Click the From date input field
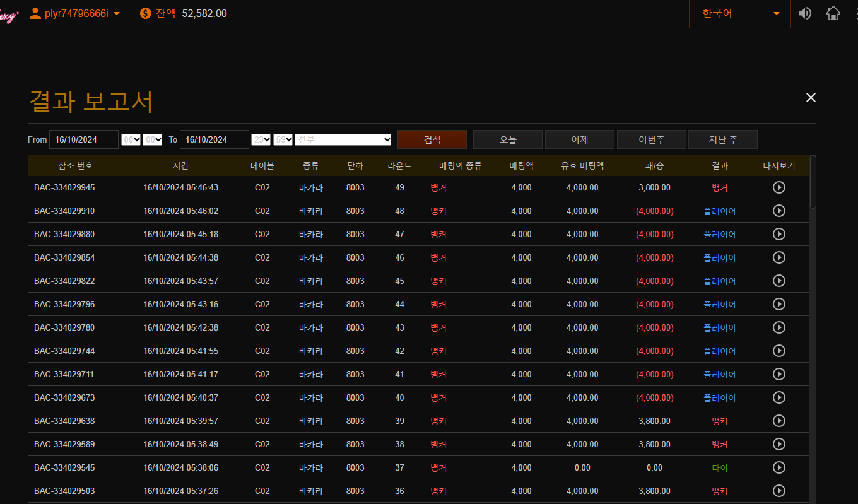858x504 pixels. coord(84,139)
